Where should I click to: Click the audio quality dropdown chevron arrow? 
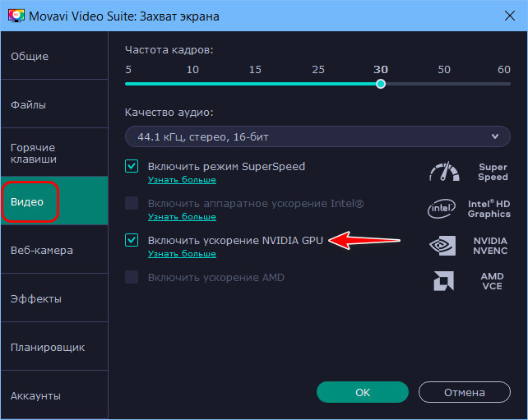click(494, 136)
